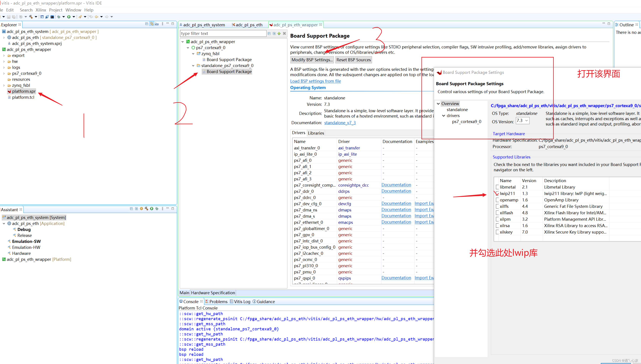Click the import icon in Explorer panel header
641x364 pixels.
click(x=157, y=24)
